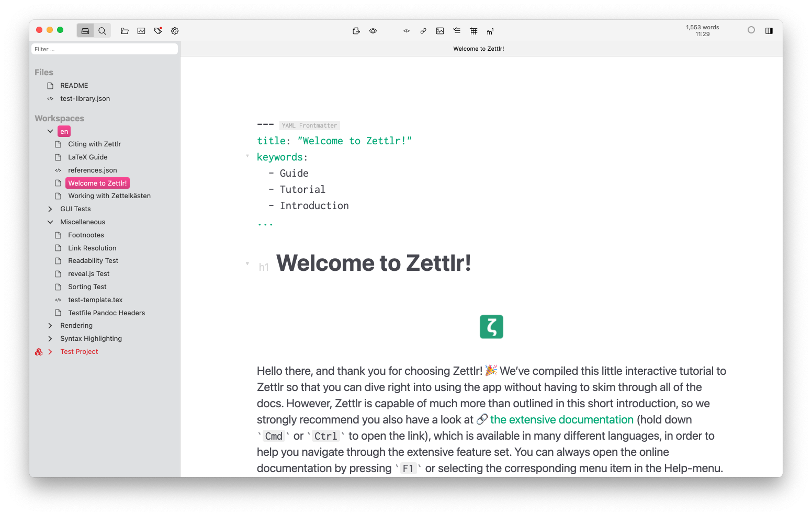Click the Filter input field
The width and height of the screenshot is (812, 516).
[105, 49]
